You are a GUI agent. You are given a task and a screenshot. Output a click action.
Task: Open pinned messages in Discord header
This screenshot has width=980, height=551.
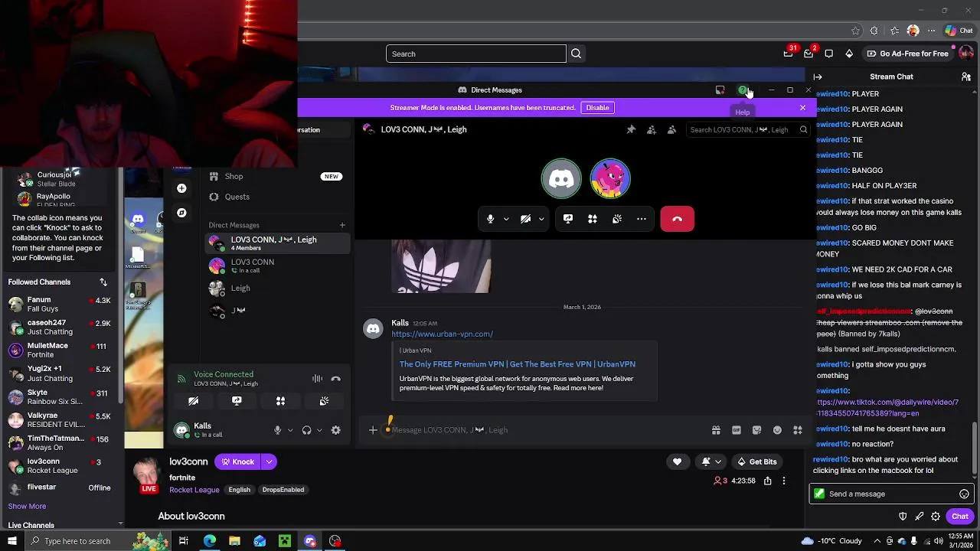click(x=631, y=129)
